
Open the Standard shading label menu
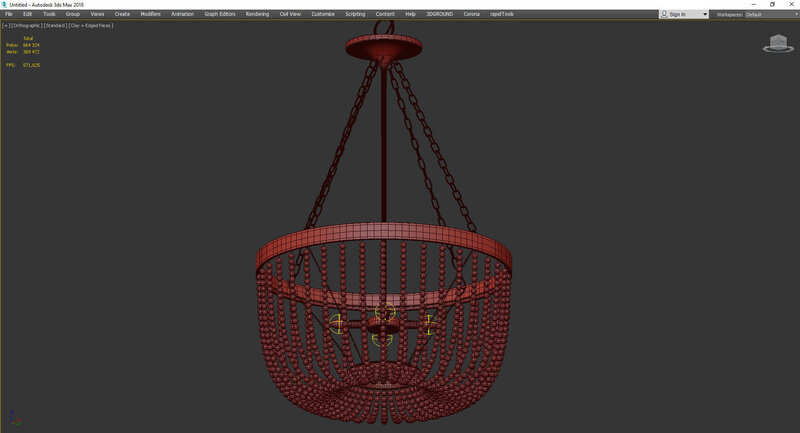pyautogui.click(x=54, y=25)
